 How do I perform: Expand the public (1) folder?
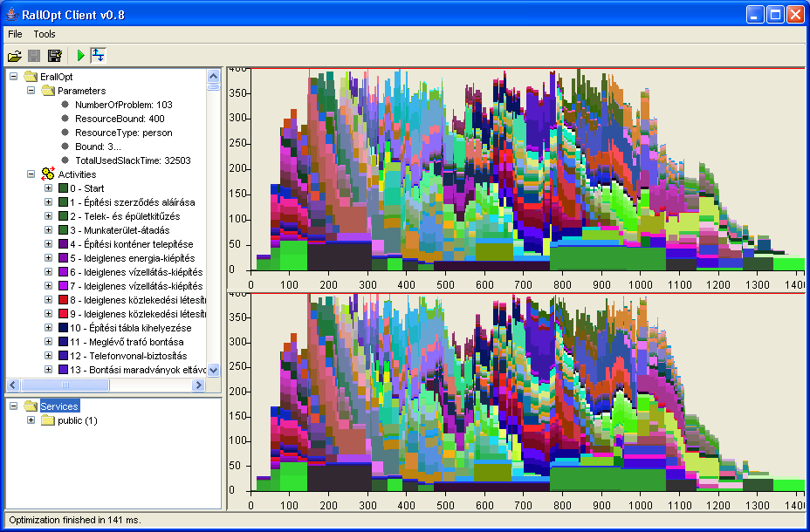tap(31, 420)
